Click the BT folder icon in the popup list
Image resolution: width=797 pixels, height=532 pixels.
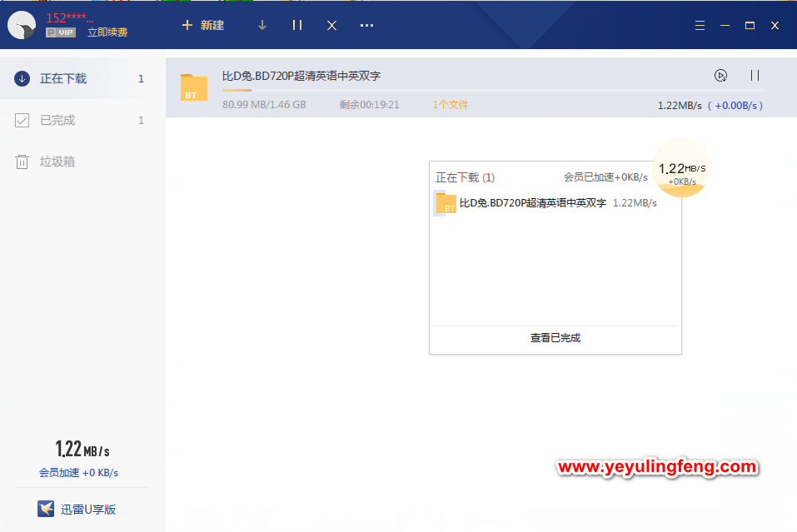click(446, 203)
